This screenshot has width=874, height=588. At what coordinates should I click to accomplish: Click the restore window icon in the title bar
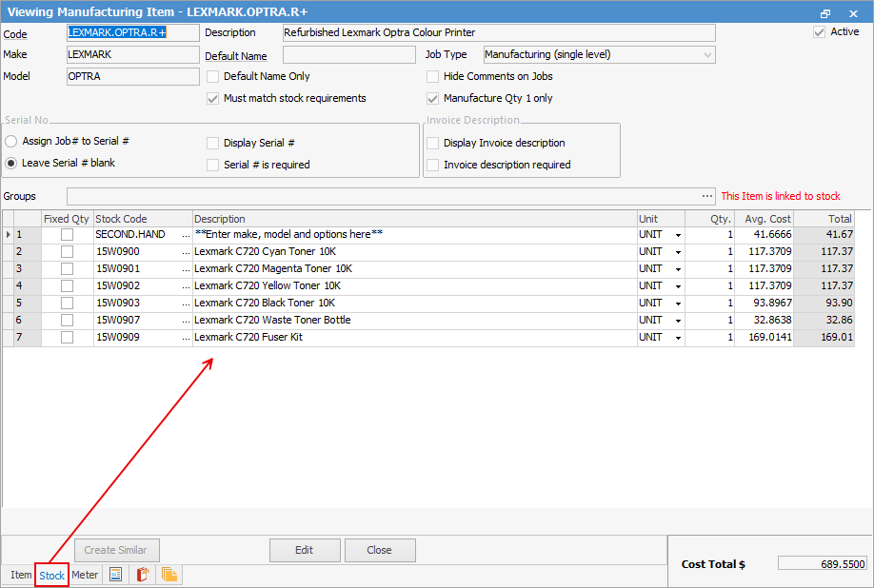click(825, 13)
